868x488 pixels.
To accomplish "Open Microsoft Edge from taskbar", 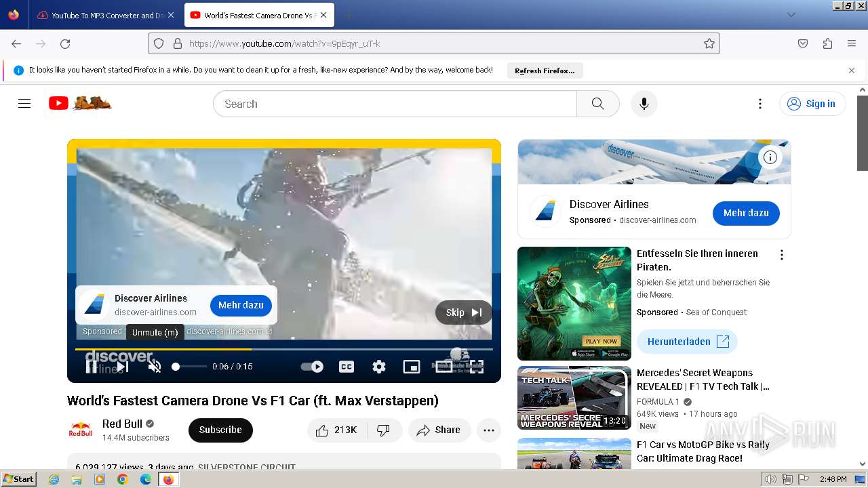I will point(146,479).
